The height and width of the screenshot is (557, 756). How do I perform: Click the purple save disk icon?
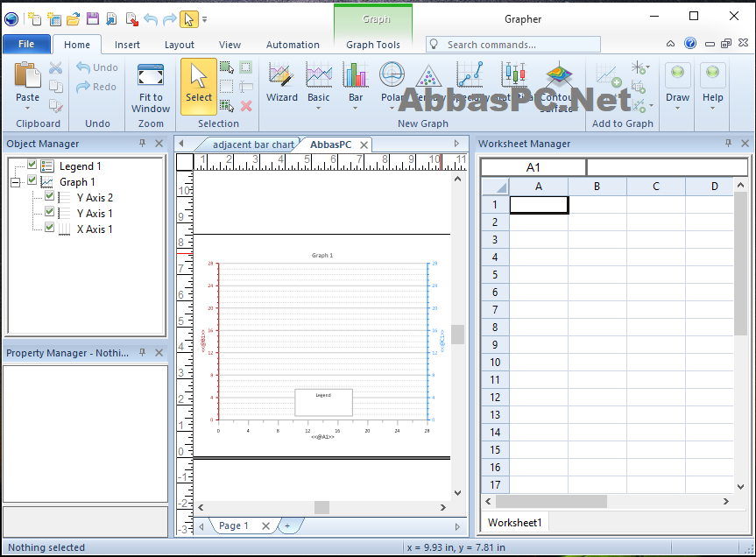point(93,18)
